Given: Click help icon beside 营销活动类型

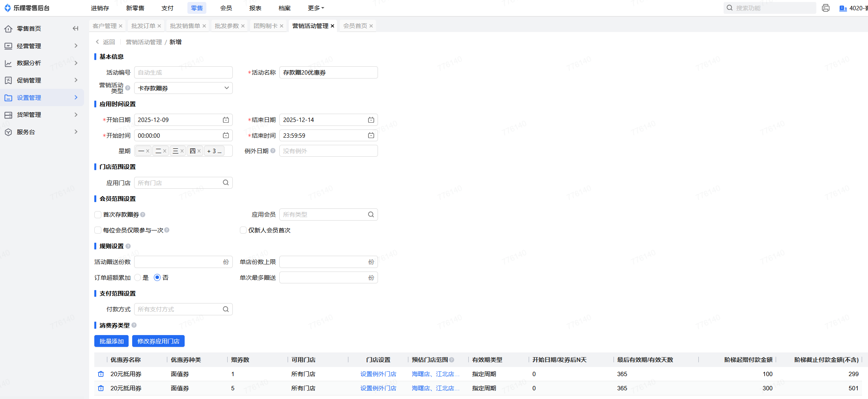Looking at the screenshot, I should [128, 88].
